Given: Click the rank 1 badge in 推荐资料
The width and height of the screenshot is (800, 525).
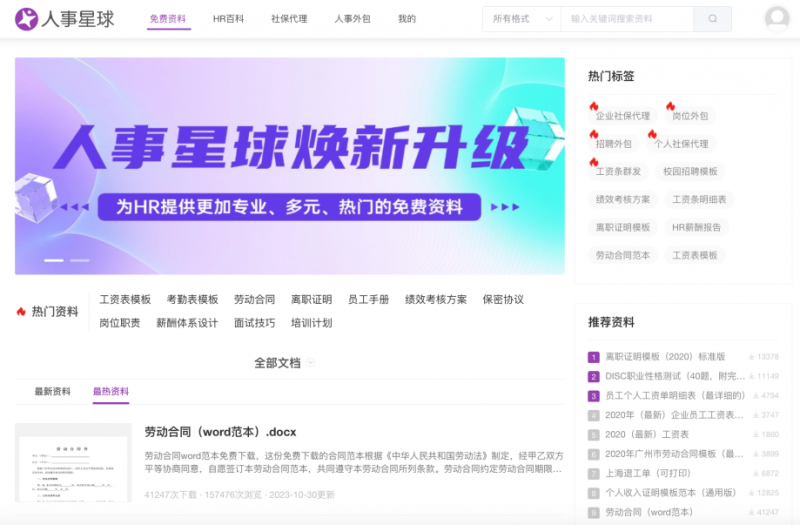Looking at the screenshot, I should (x=593, y=357).
